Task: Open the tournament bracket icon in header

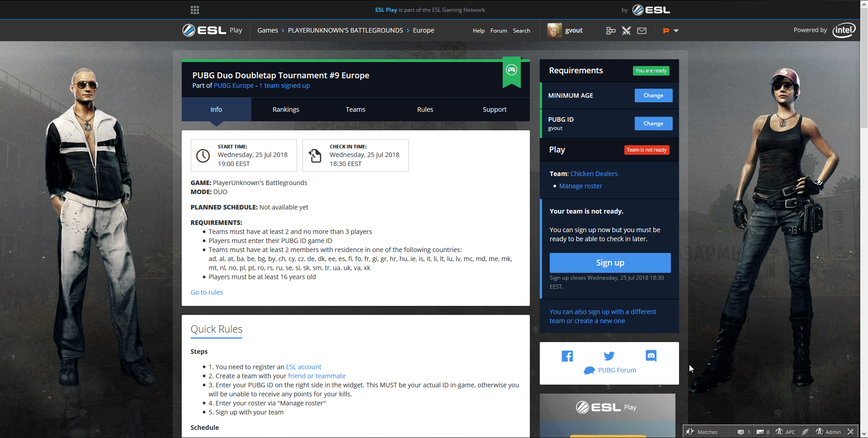Action: click(611, 31)
